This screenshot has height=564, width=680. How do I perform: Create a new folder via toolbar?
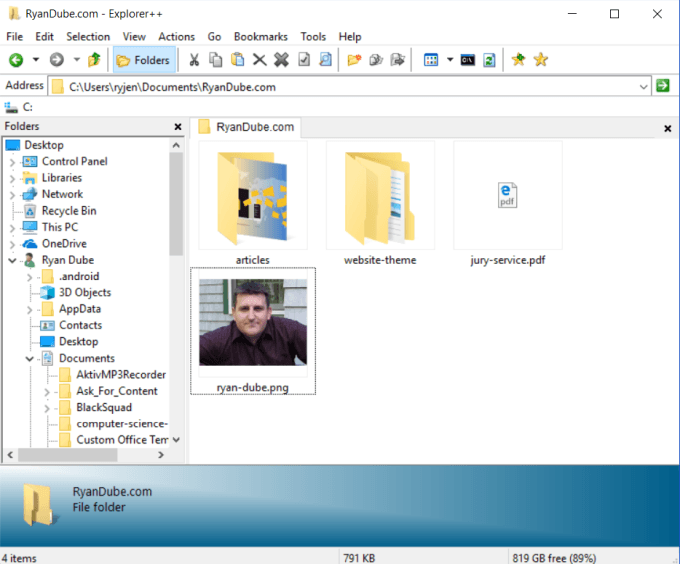[354, 60]
